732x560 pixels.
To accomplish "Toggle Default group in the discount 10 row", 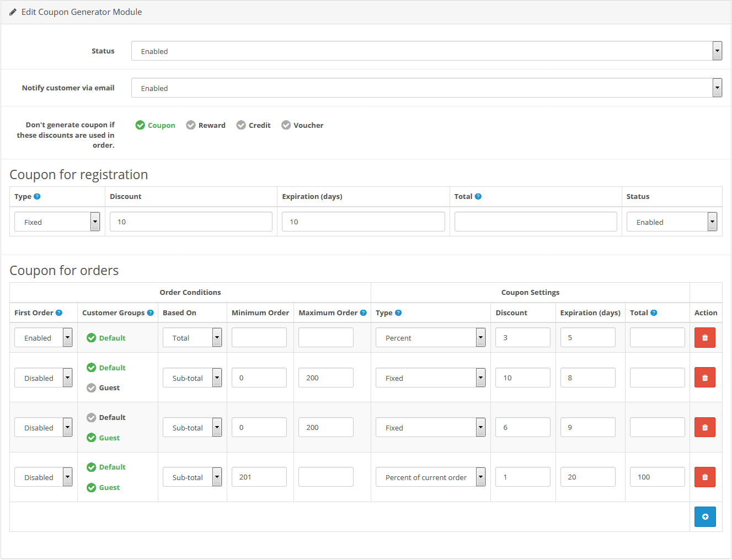I will coord(92,368).
